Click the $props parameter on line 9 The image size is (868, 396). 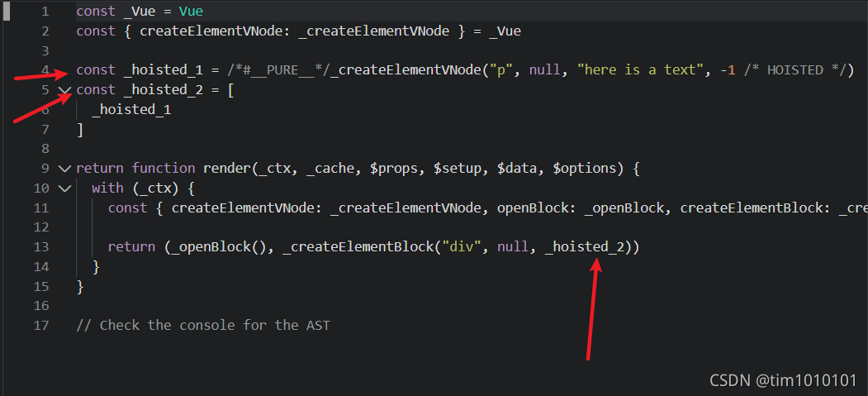(x=394, y=169)
